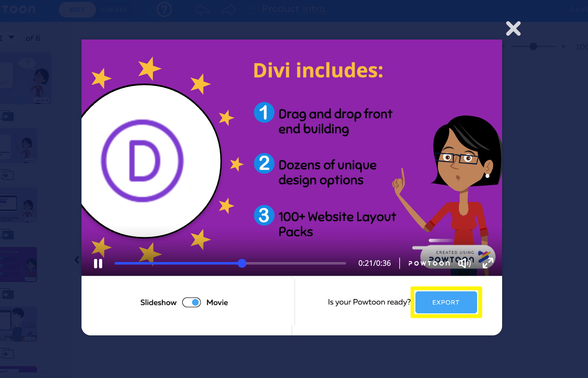Click the 0:21/0:36 playback time

[x=375, y=263]
